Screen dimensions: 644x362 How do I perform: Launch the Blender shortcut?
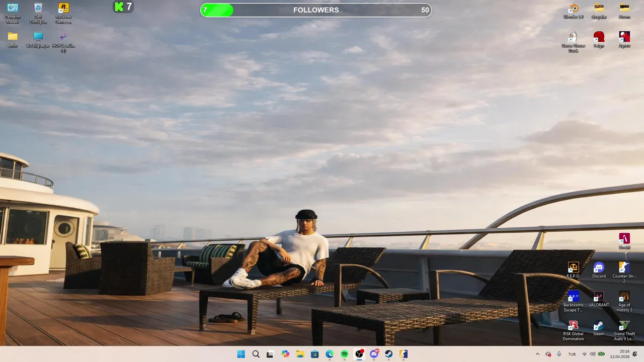[x=573, y=11]
